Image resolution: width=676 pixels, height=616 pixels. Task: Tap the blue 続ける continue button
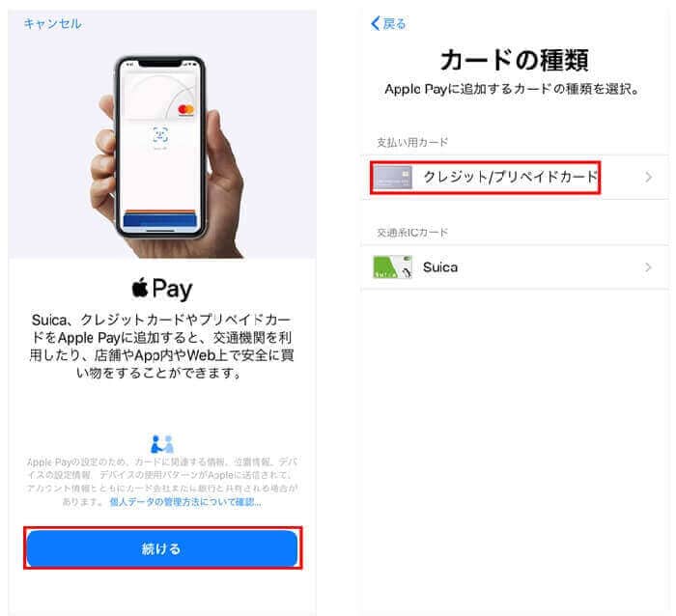[162, 547]
